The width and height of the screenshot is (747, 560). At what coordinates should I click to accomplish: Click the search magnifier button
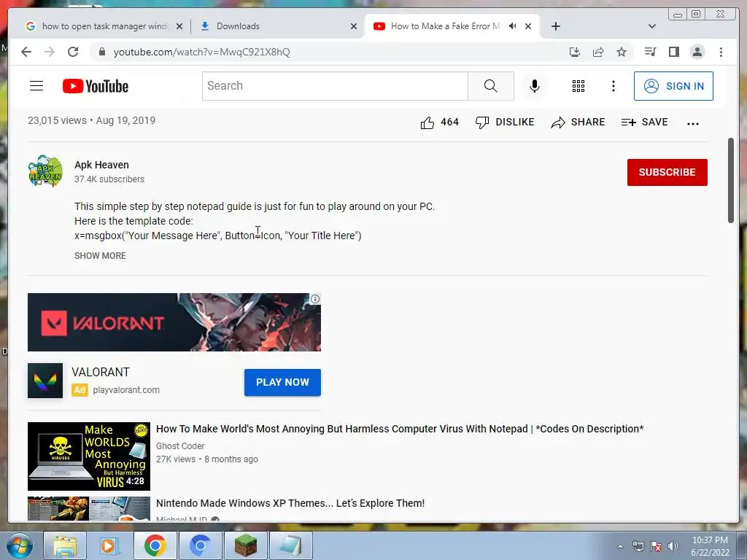pyautogui.click(x=491, y=86)
